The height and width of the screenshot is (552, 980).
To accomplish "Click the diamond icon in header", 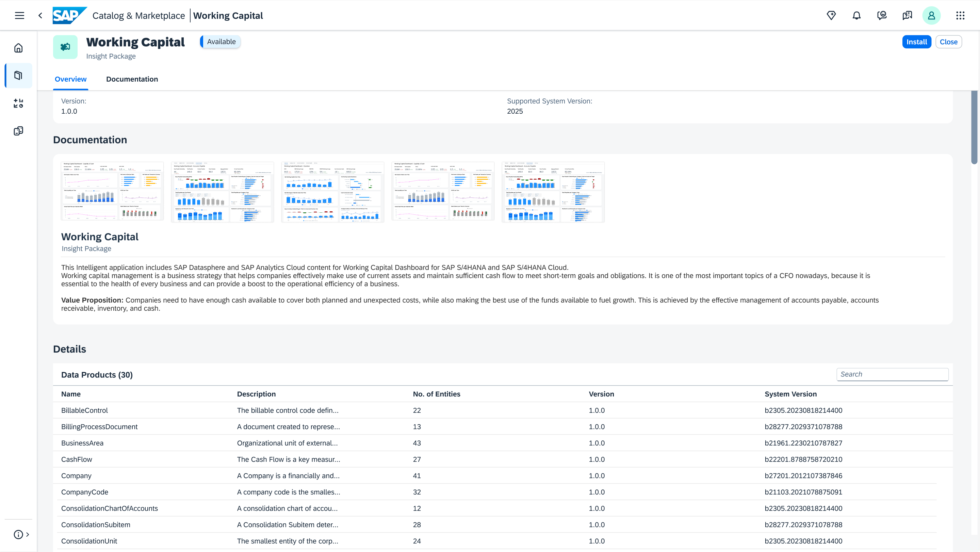I will pyautogui.click(x=831, y=16).
